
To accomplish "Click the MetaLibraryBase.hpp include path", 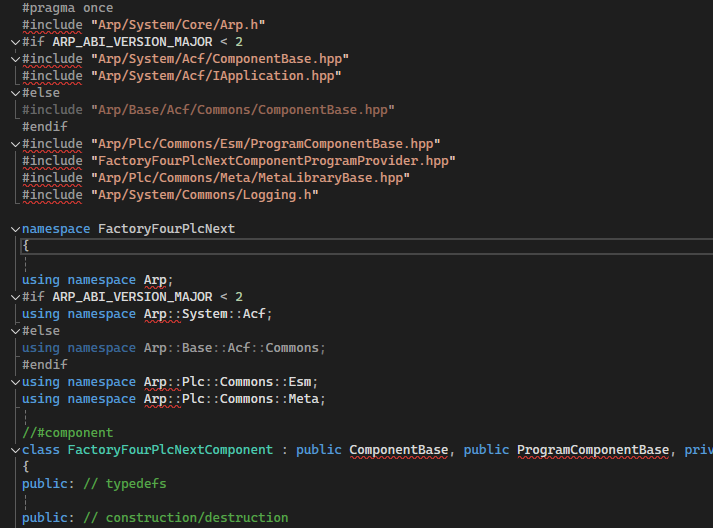I will (250, 178).
